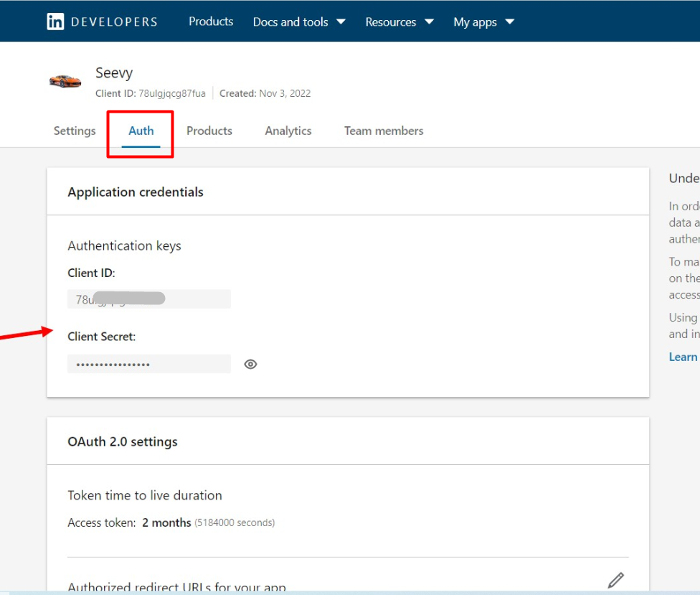Expand the Resources dropdown menu
Screen dimensions: 700x595
coord(399,22)
